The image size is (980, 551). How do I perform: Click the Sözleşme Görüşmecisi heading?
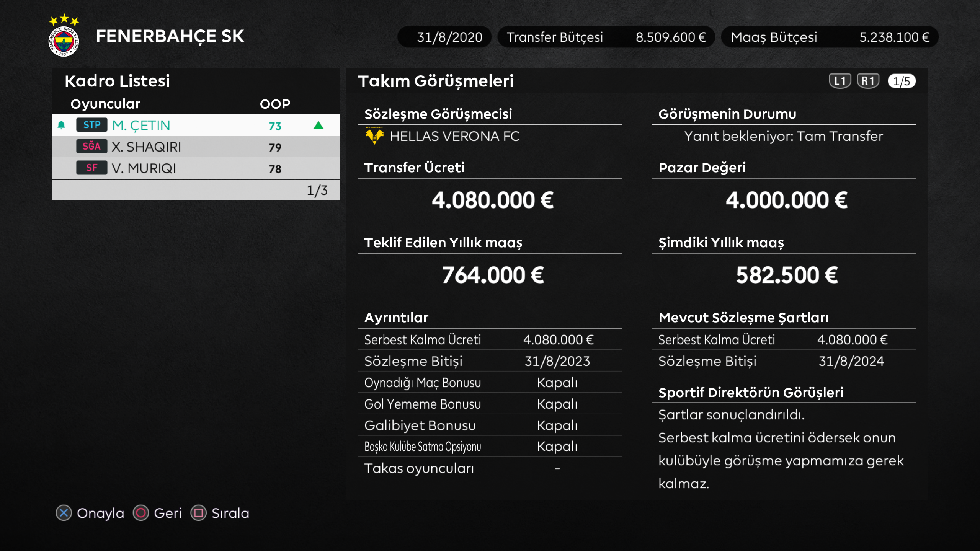click(x=438, y=114)
